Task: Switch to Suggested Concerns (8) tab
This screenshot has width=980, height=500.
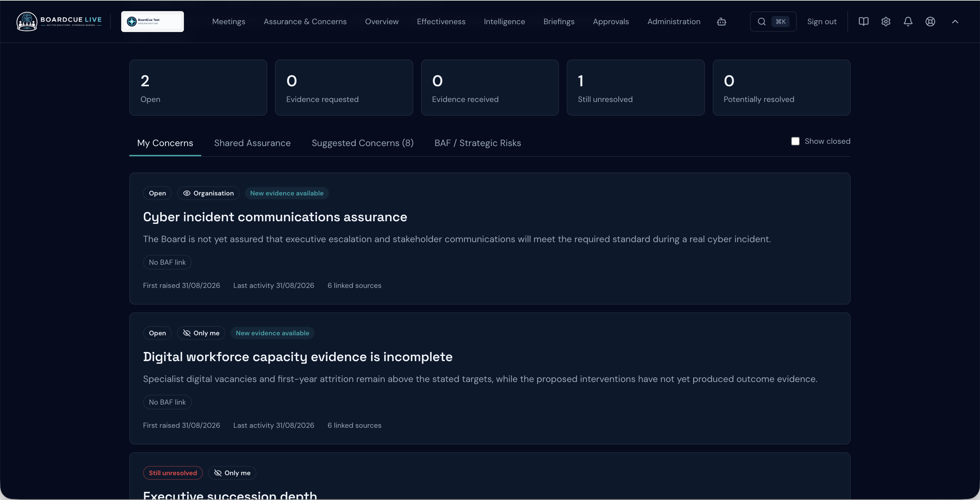Action: (x=363, y=143)
